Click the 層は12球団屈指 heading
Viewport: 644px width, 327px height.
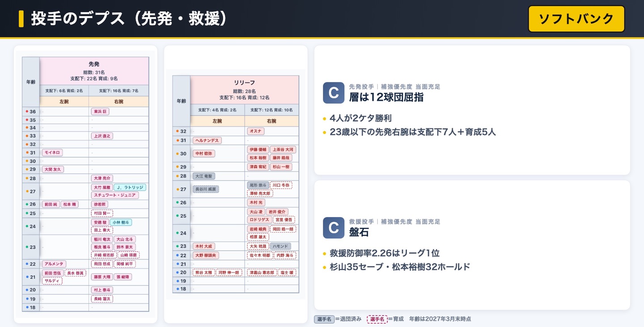tap(386, 97)
